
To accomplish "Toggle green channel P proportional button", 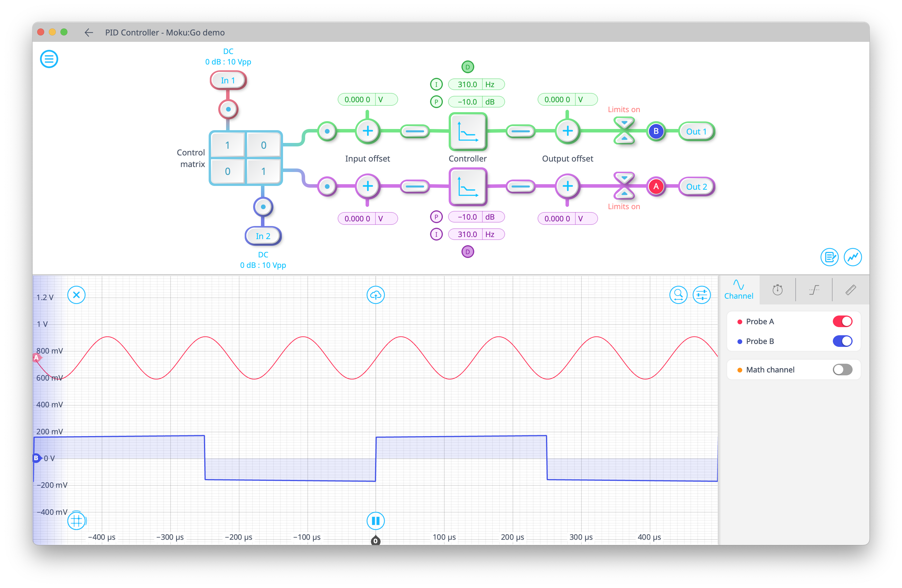I will [x=436, y=102].
